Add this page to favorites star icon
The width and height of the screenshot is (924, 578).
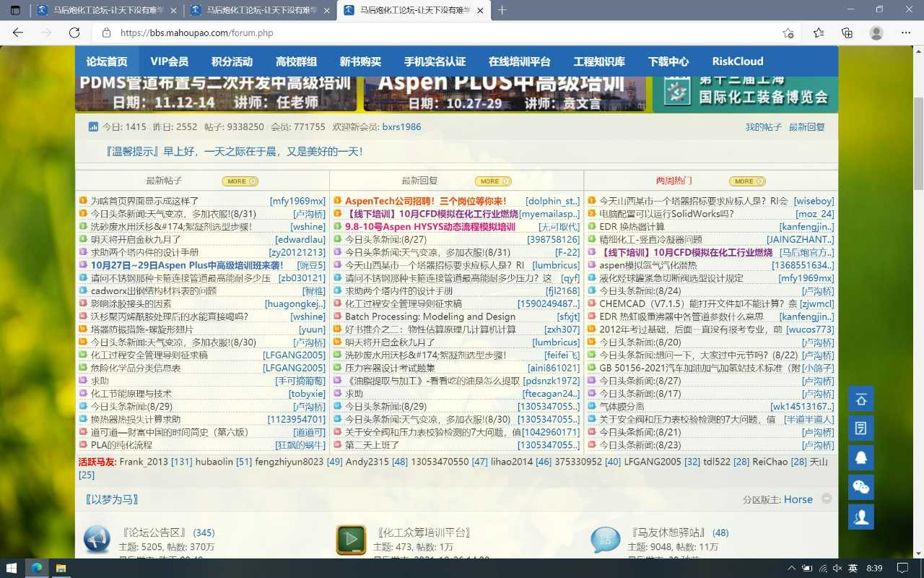click(788, 33)
